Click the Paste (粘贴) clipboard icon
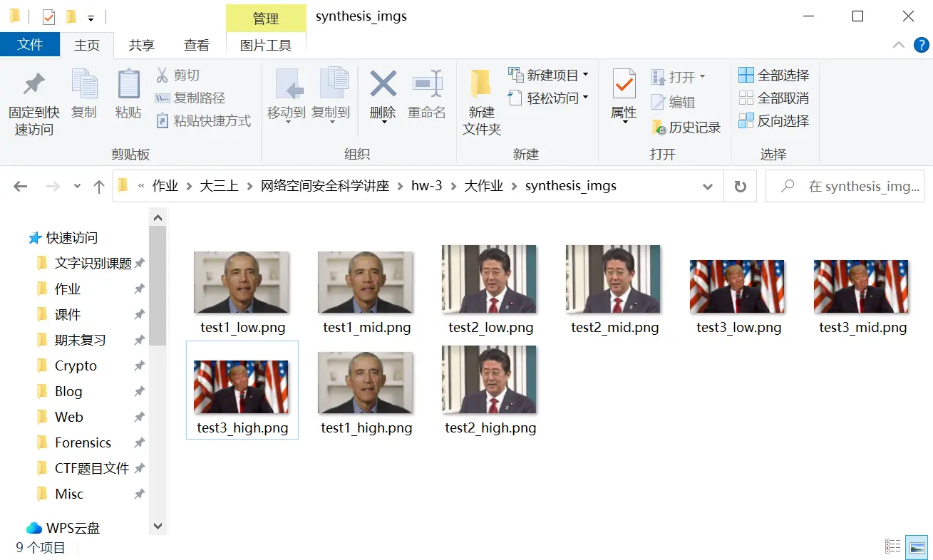The image size is (933, 560). coord(128,85)
